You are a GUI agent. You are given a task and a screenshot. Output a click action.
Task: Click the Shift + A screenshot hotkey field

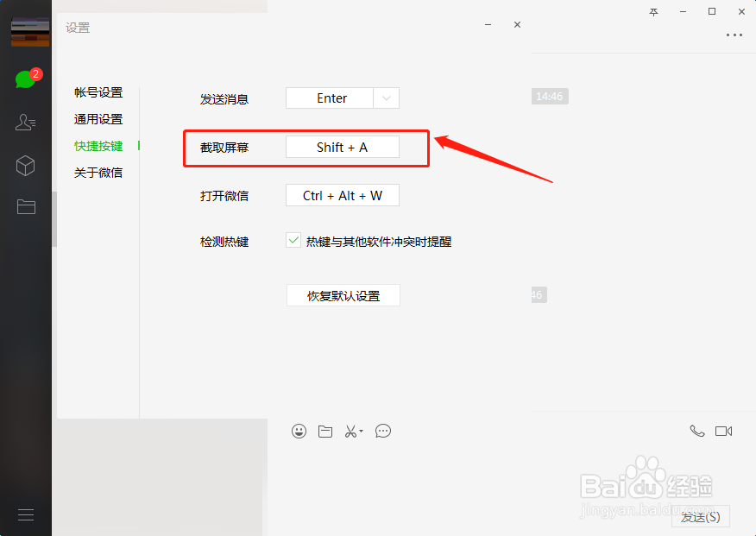pos(343,147)
